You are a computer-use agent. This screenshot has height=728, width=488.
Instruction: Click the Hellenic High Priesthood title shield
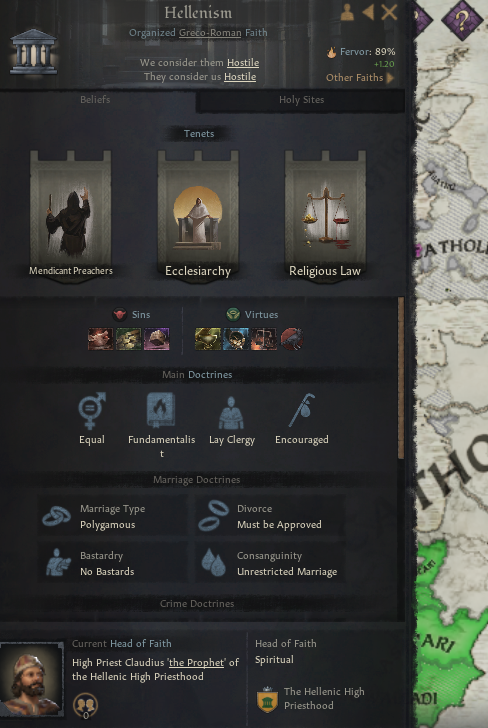coord(267,699)
